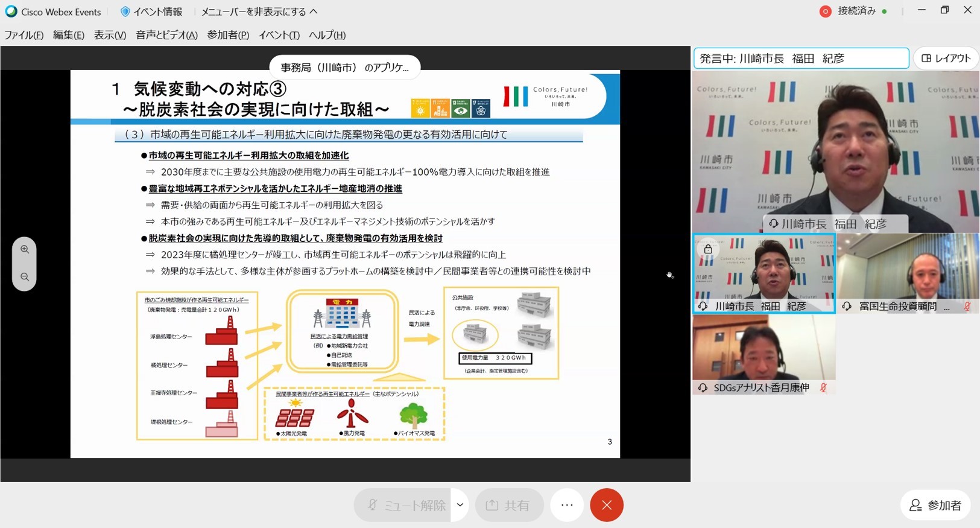Open the イベント情報 event info
This screenshot has width=980, height=528.
(151, 11)
